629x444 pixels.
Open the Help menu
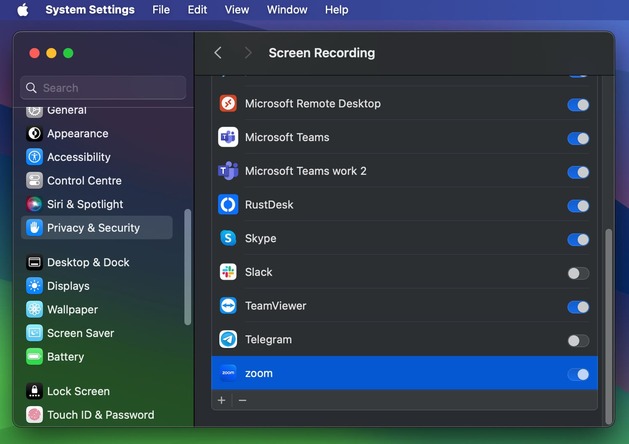(337, 10)
